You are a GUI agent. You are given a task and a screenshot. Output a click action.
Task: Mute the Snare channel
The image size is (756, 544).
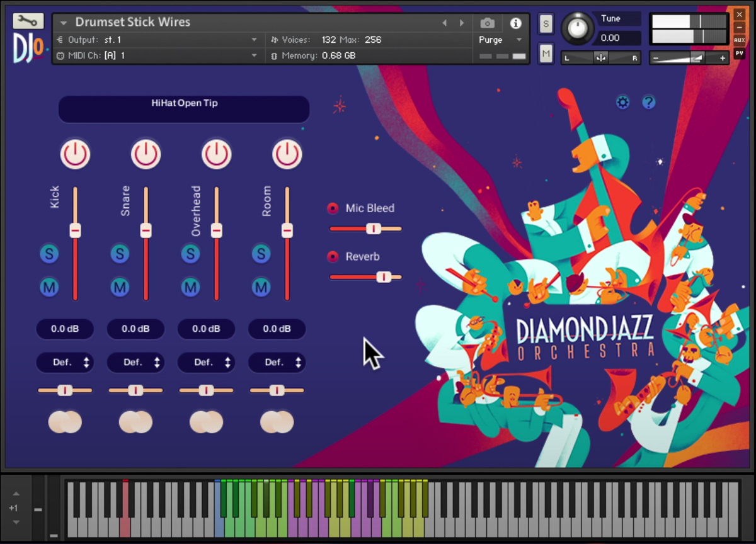[120, 288]
